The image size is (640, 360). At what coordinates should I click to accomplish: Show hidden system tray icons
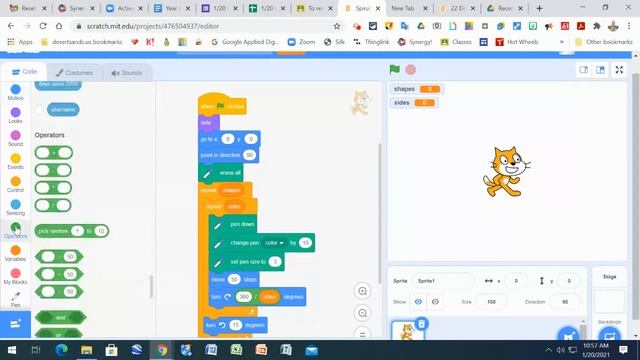(548, 350)
